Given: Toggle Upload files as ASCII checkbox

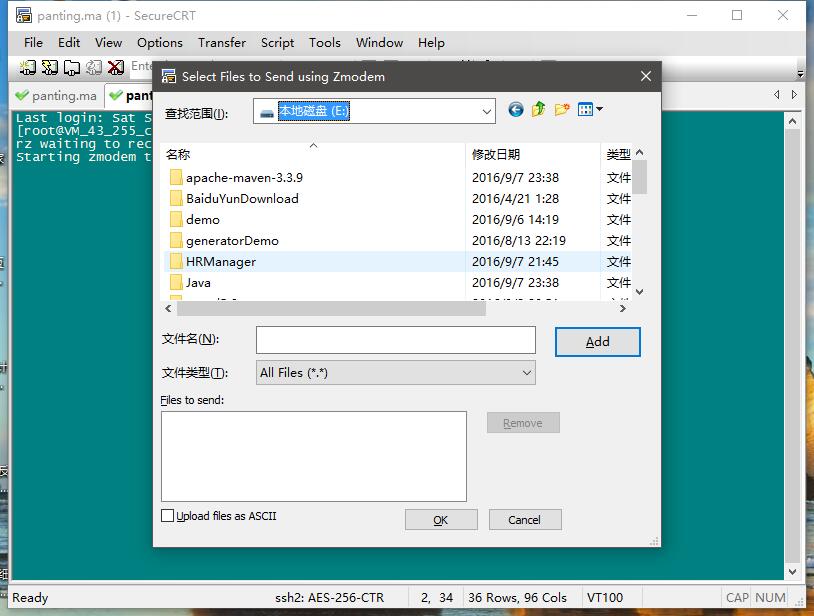Looking at the screenshot, I should click(x=167, y=516).
